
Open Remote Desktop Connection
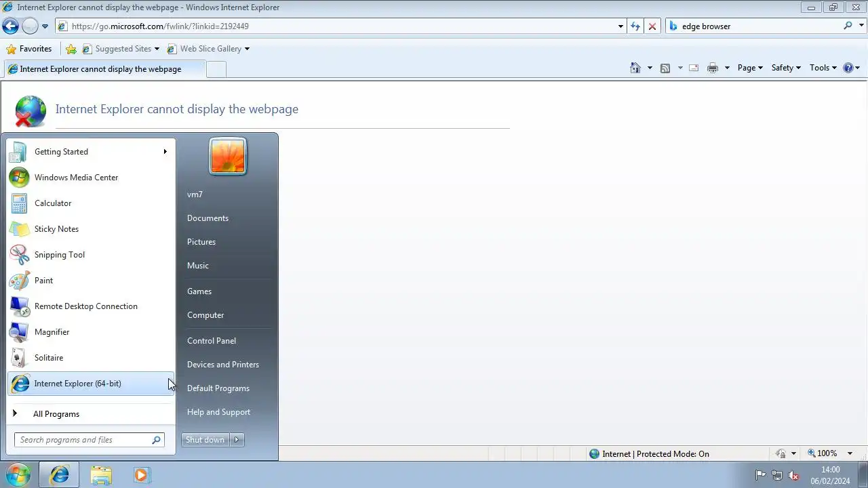pyautogui.click(x=91, y=306)
